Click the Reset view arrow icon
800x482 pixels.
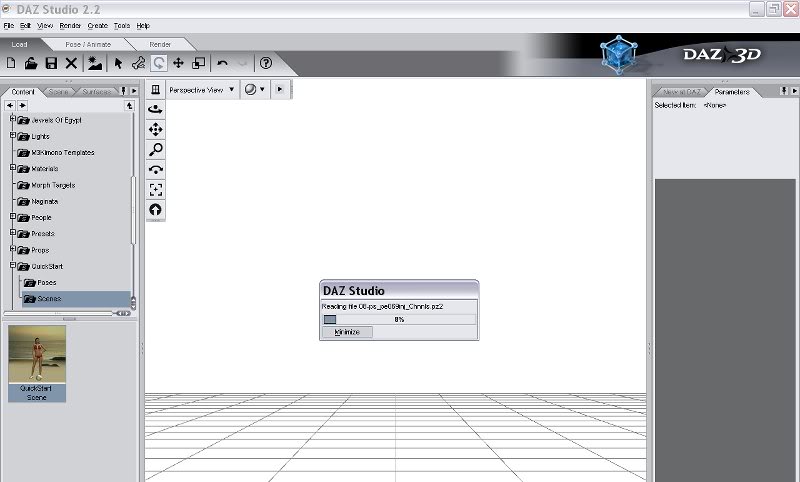pyautogui.click(x=155, y=209)
